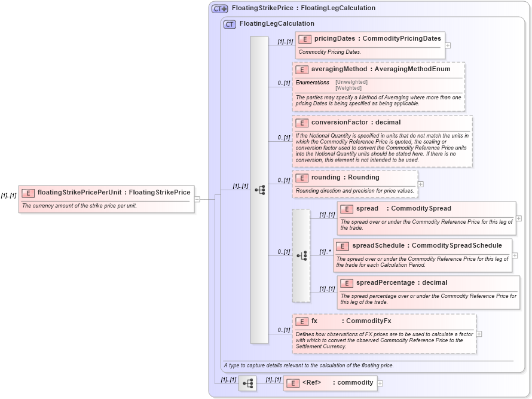This screenshot has height=399, width=532.
Task: Select the E icon of fx element
Action: coord(301,321)
